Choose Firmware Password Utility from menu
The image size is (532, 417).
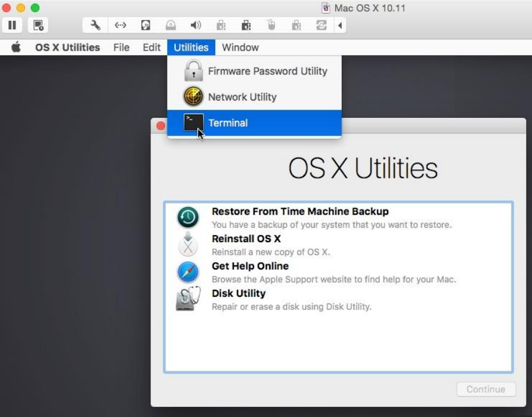pyautogui.click(x=254, y=71)
